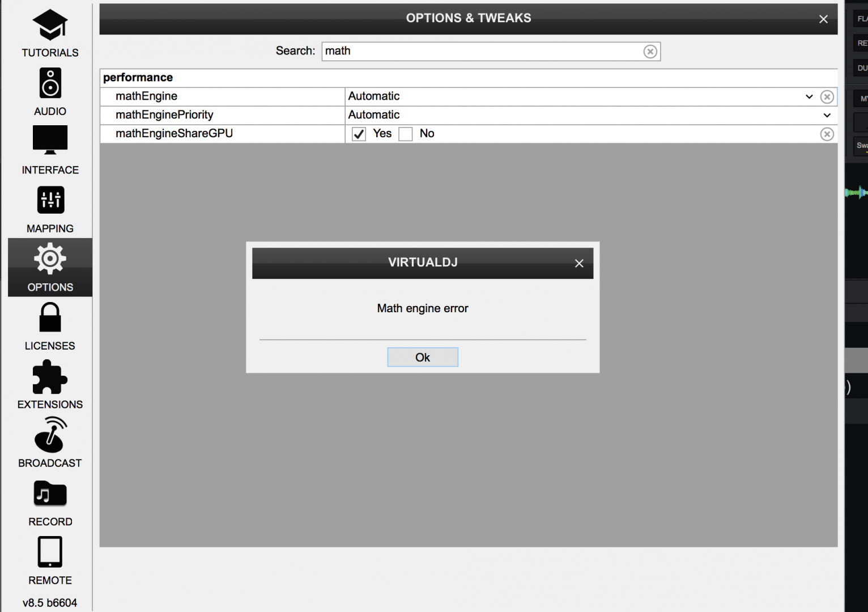Open Remote tablet icon
This screenshot has width=868, height=612.
pyautogui.click(x=50, y=552)
